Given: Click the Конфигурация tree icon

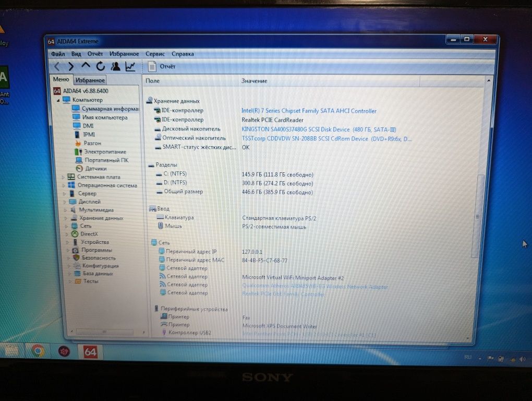Looking at the screenshot, I should tap(77, 266).
